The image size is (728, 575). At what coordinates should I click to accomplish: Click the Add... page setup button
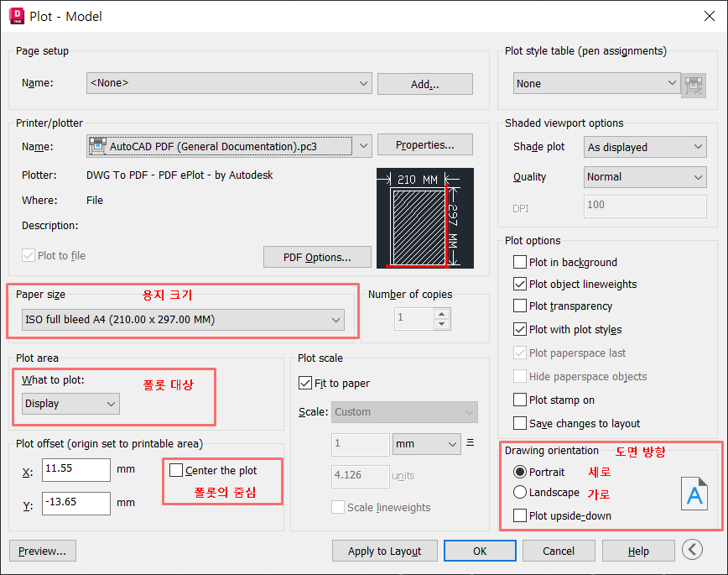425,84
